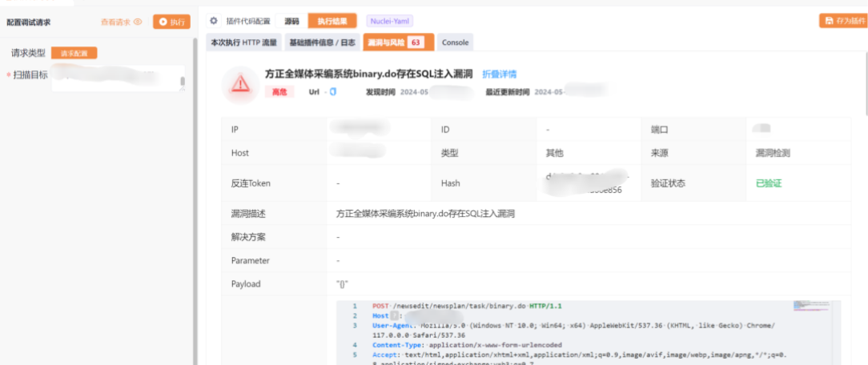Image resolution: width=868 pixels, height=365 pixels.
Task: Switch to the 源码 source view
Action: [x=291, y=21]
